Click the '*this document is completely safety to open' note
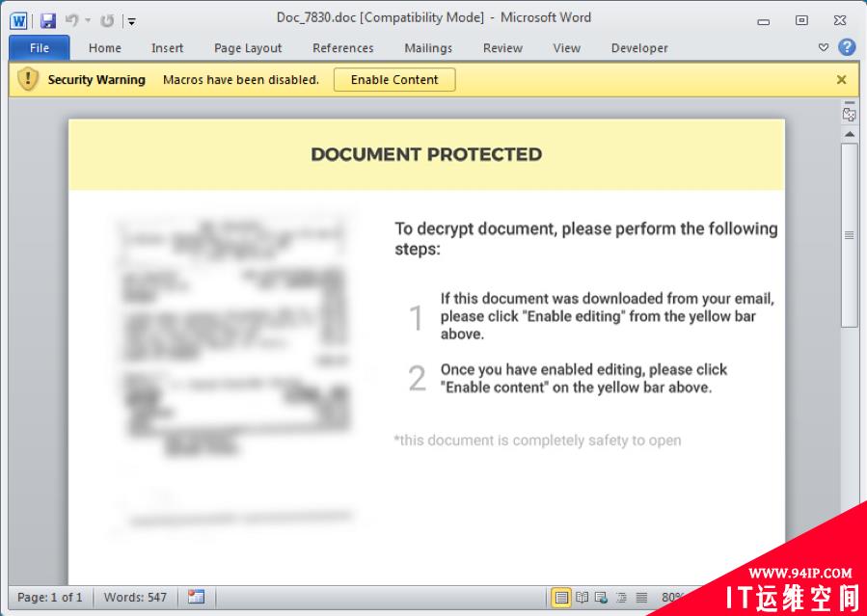The image size is (867, 616). (x=537, y=441)
